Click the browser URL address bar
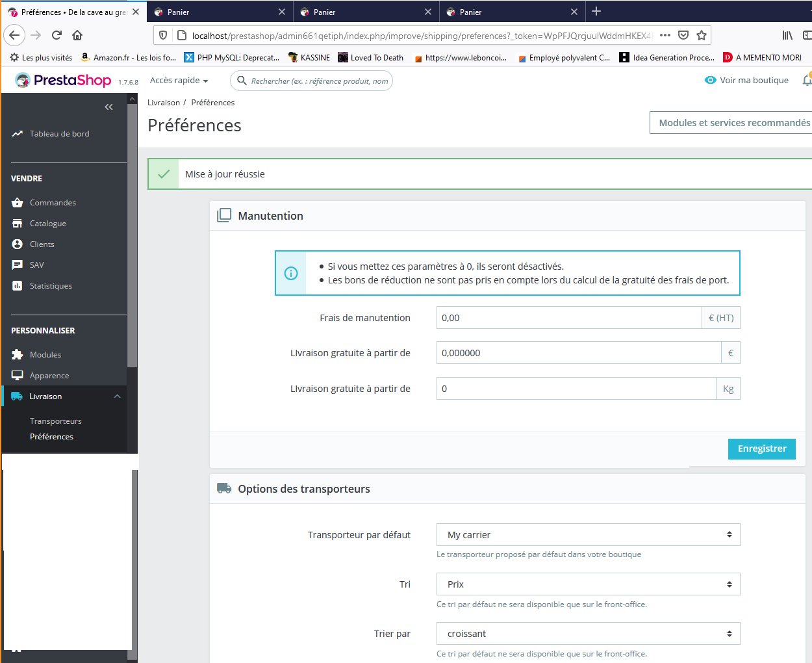The height and width of the screenshot is (663, 812). pos(422,35)
